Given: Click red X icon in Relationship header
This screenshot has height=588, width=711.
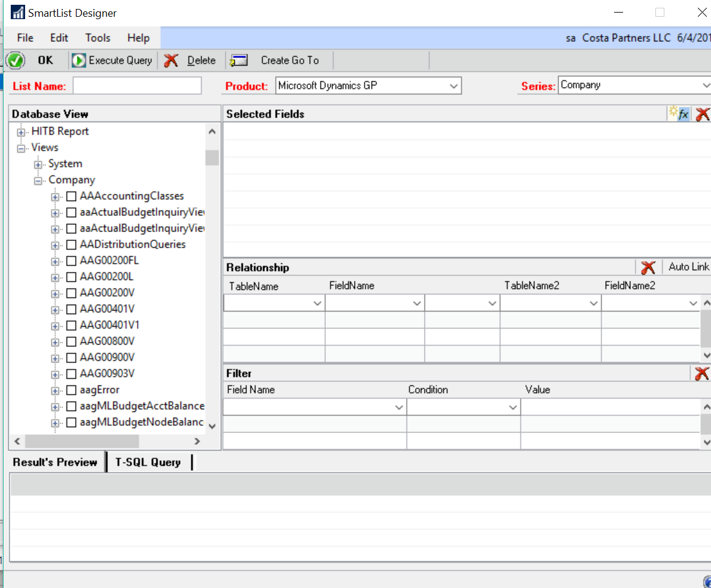Looking at the screenshot, I should (x=648, y=267).
